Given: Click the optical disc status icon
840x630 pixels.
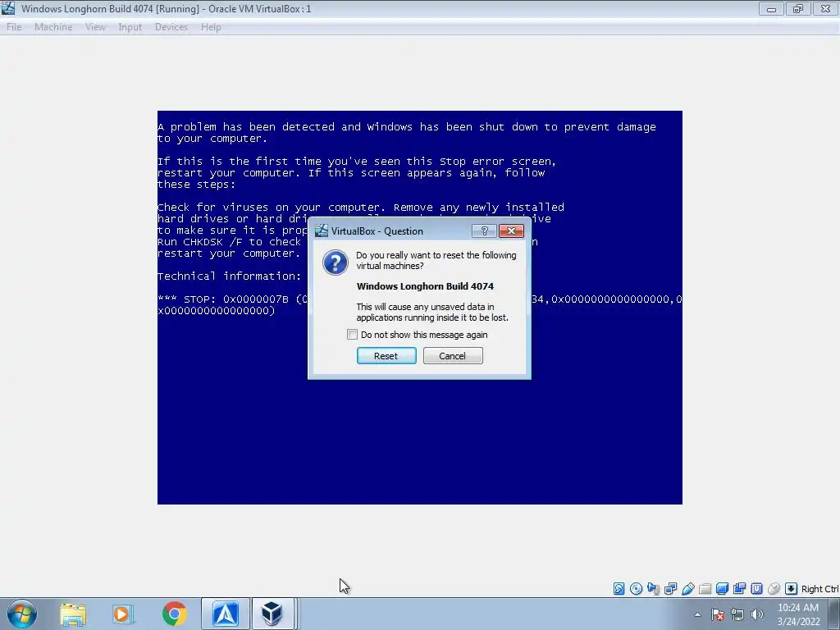Looking at the screenshot, I should coord(636,589).
